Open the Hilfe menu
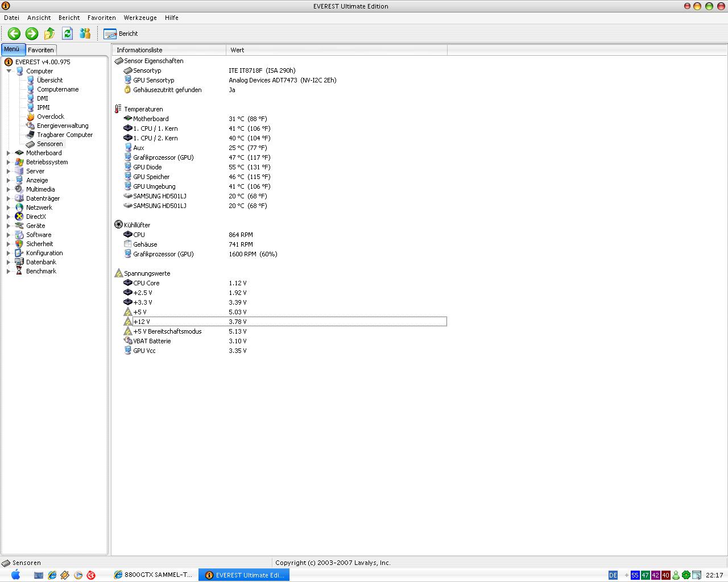The width and height of the screenshot is (728, 582). tap(171, 18)
